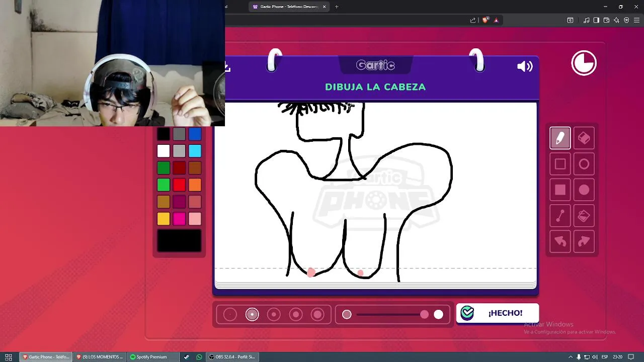644x362 pixels.
Task: Open the Brave Shields lion icon
Action: (486, 20)
